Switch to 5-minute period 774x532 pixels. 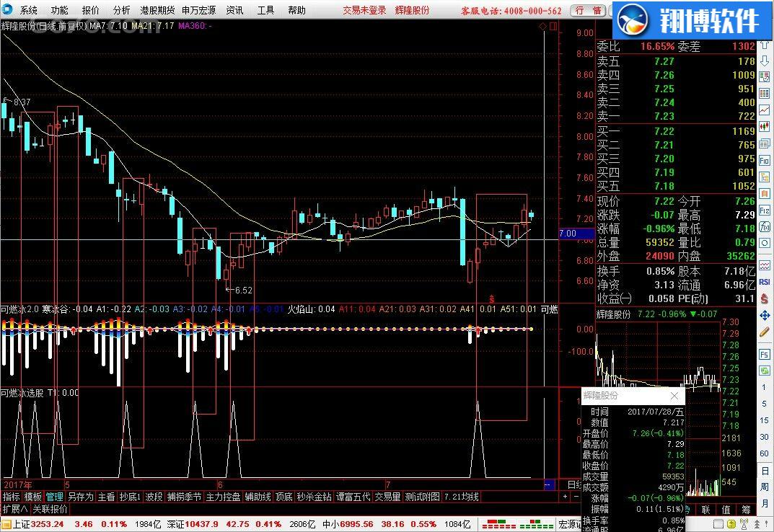(765, 404)
